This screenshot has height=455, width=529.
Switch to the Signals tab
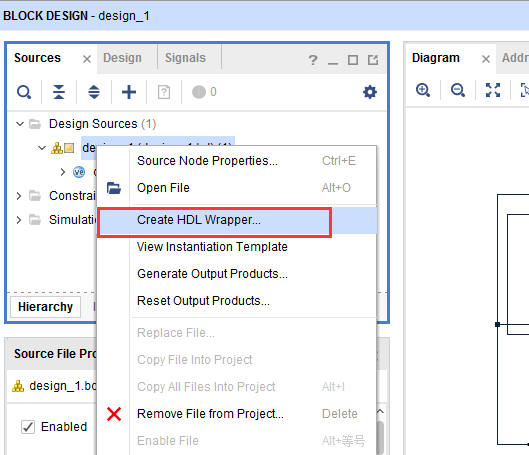point(185,58)
